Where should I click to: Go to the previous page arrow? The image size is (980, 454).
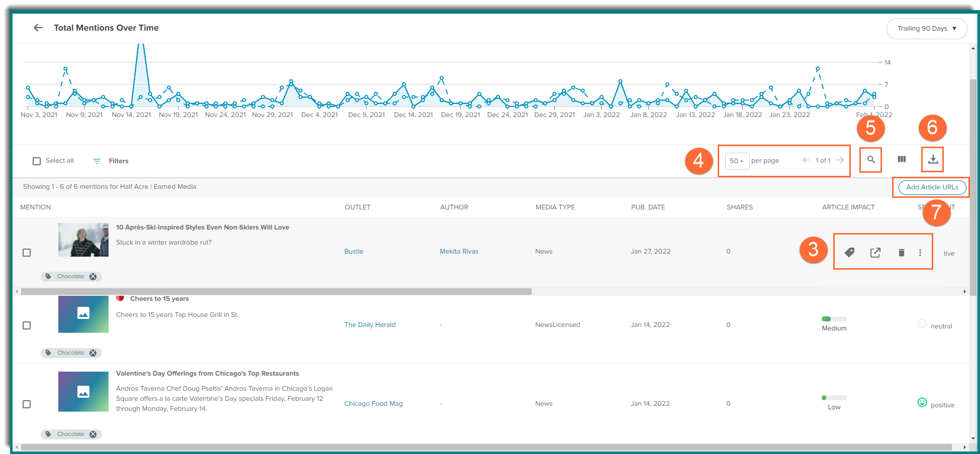806,160
